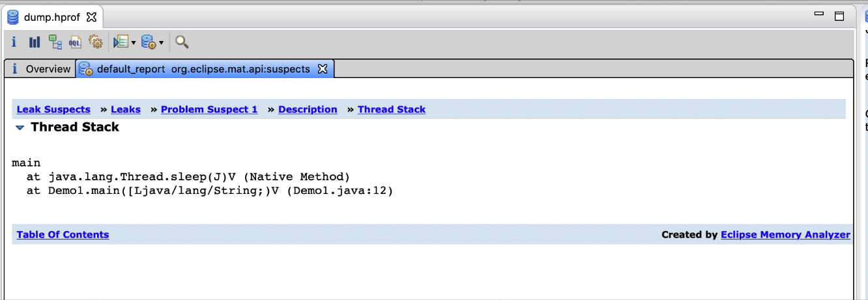Screen dimensions: 868x300
Task: Close the default_report suspects tab
Action: pyautogui.click(x=322, y=69)
